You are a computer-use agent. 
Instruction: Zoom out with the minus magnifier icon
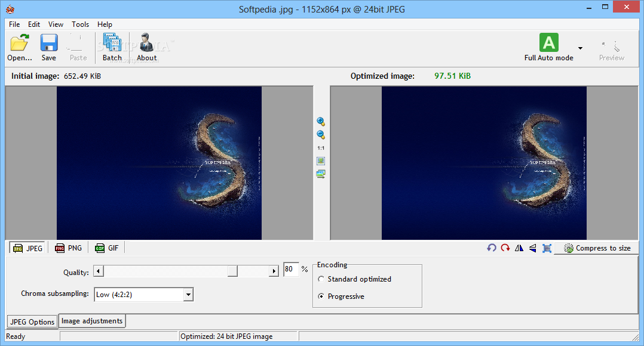[321, 134]
